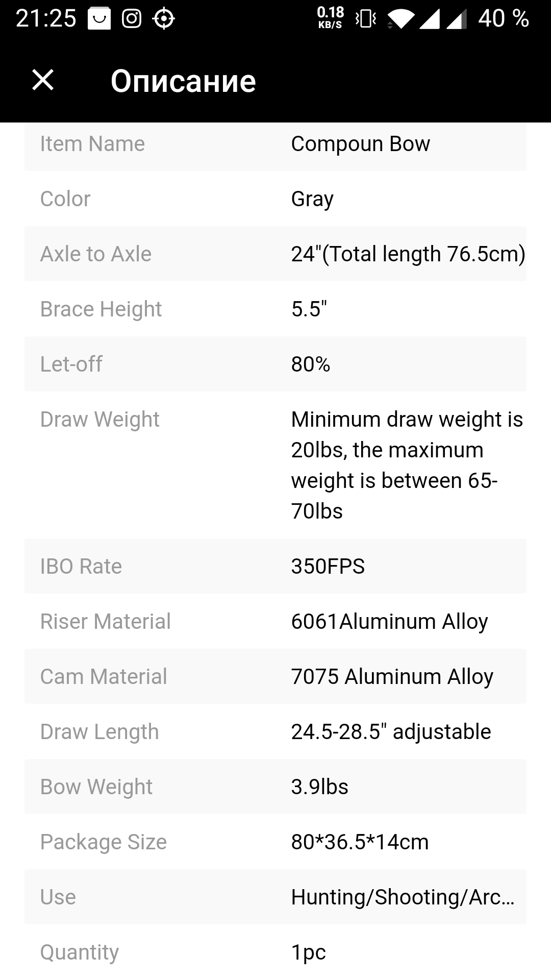Select the Let-off 80% value
This screenshot has width=551, height=980.
click(311, 364)
